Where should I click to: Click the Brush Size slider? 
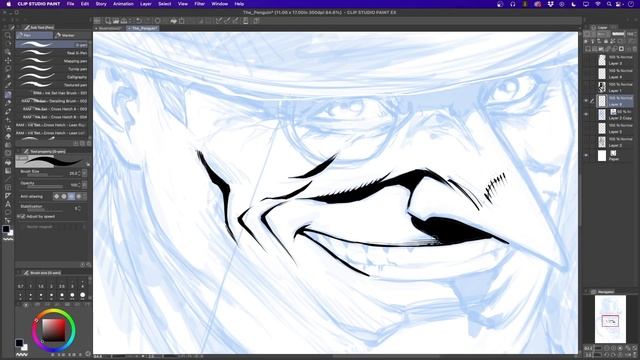tap(44, 175)
